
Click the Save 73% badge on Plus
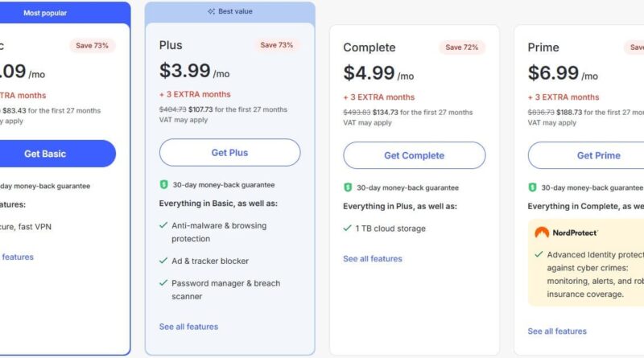click(277, 45)
